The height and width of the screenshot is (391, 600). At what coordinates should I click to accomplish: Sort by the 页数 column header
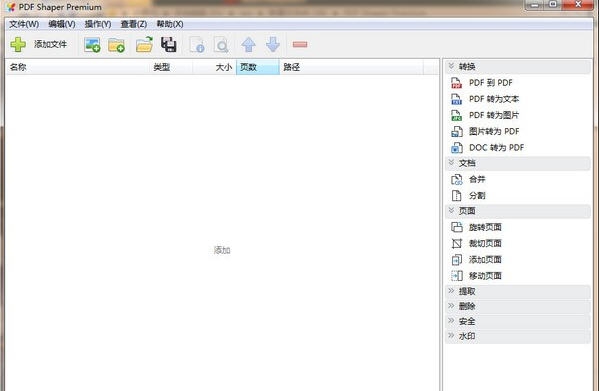(x=258, y=67)
